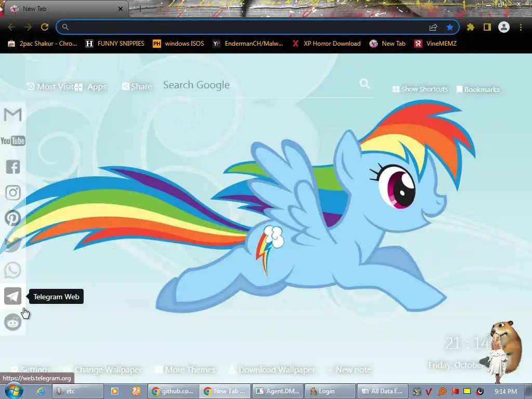This screenshot has height=399, width=532.
Task: Open the Bookmarks panel on page
Action: point(478,89)
